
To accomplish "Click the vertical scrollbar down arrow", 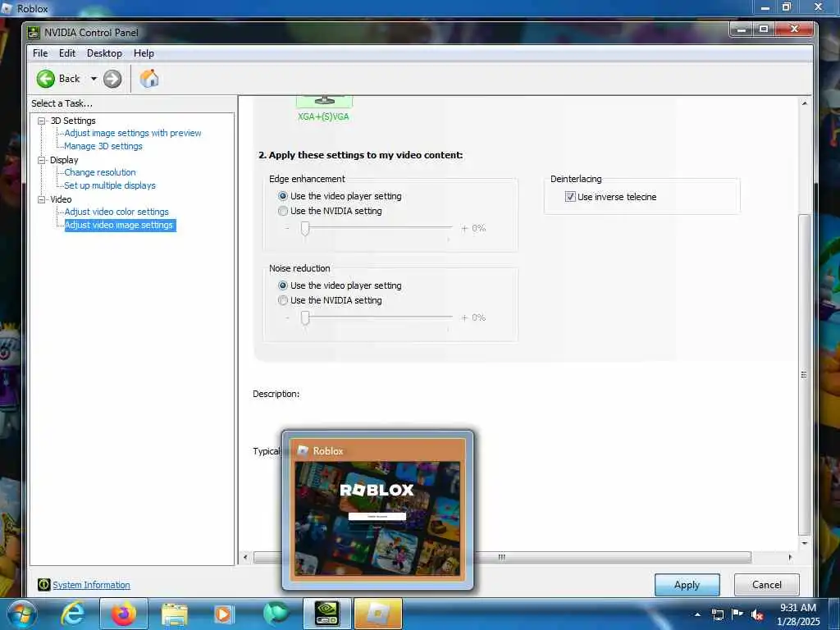I will click(x=804, y=543).
